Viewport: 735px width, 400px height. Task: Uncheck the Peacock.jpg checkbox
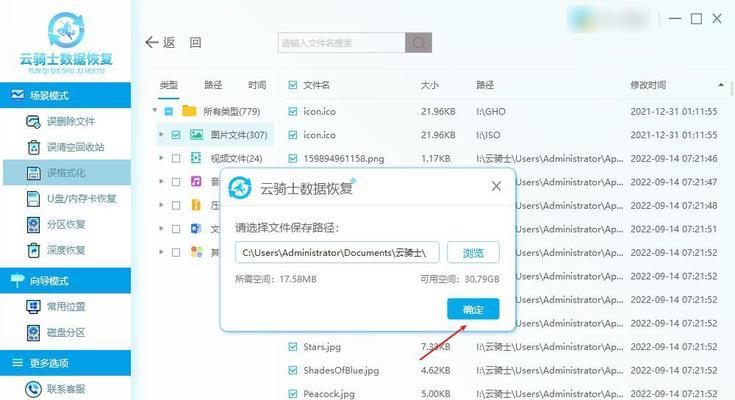point(293,394)
